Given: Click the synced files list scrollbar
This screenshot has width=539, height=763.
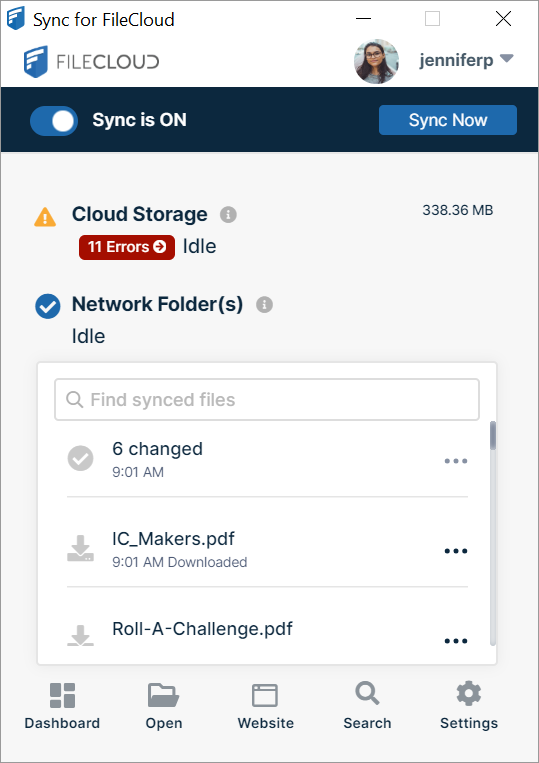Looking at the screenshot, I should 493,533.
